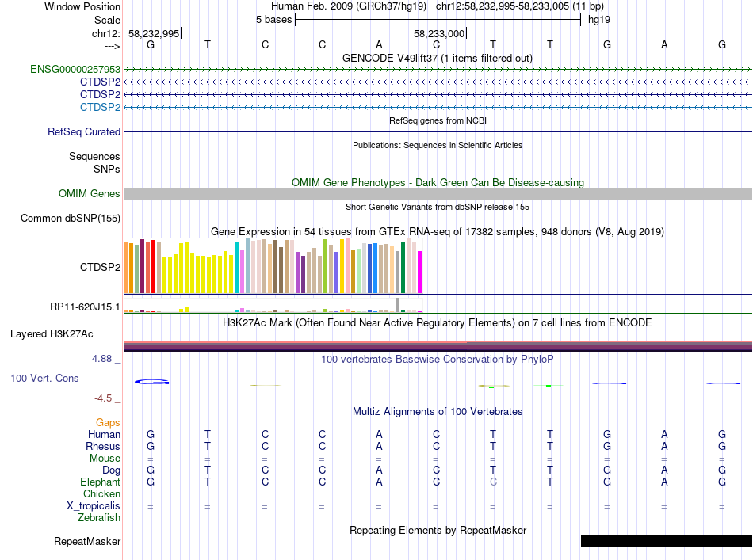The image size is (753, 560).
Task: Click 'Repeating Elements by RepeatMasker' title
Action: (x=438, y=530)
